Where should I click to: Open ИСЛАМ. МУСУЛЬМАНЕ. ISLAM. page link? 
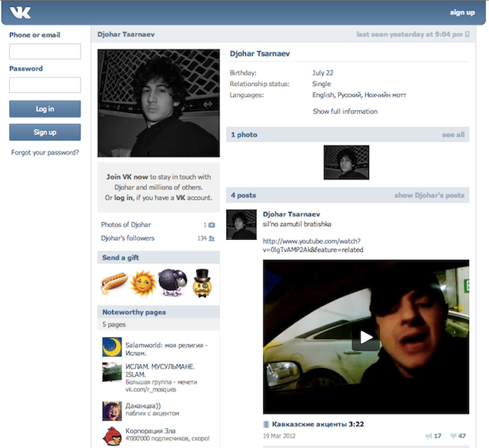[160, 370]
